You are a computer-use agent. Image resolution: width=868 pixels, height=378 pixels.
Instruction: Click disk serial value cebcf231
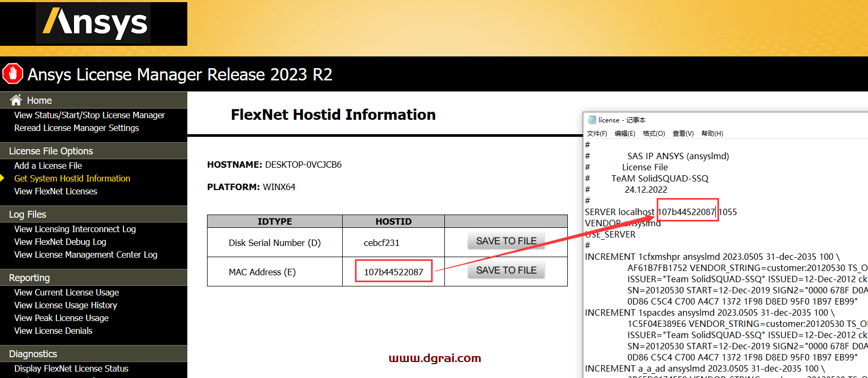382,243
